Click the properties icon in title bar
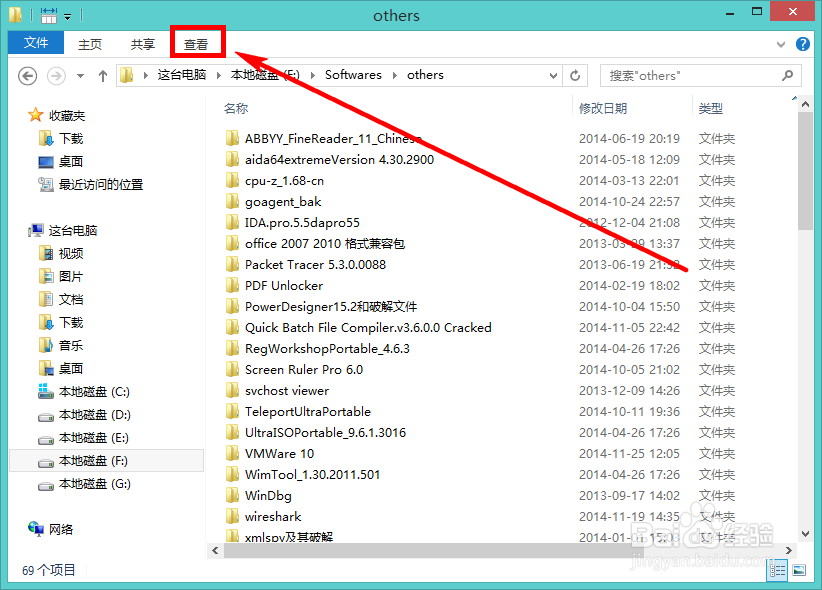This screenshot has height=590, width=822. [48, 16]
